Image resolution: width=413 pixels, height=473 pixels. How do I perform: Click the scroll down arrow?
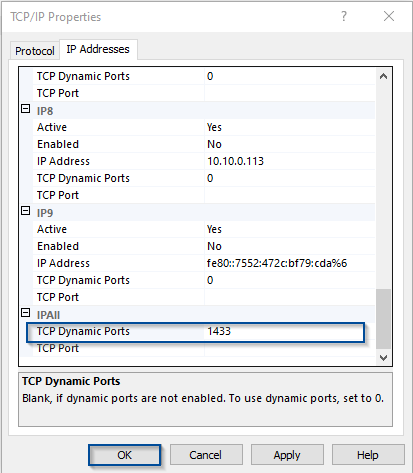pyautogui.click(x=383, y=358)
